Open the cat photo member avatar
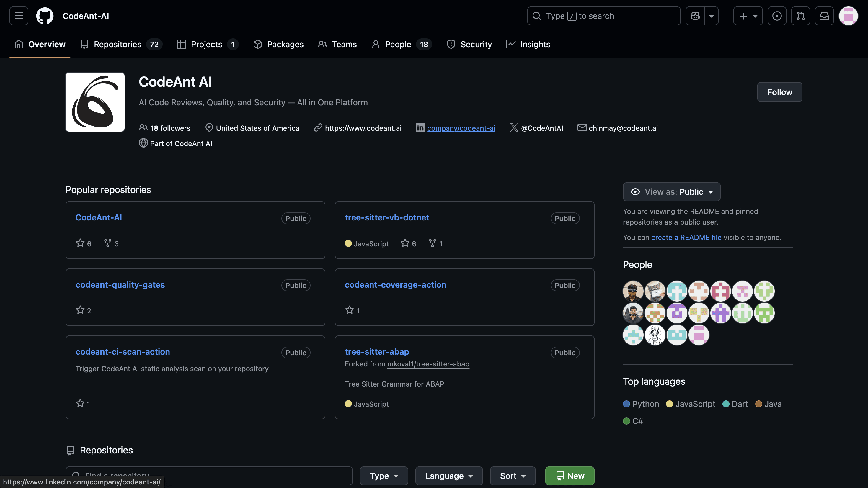868x488 pixels. [x=655, y=291]
